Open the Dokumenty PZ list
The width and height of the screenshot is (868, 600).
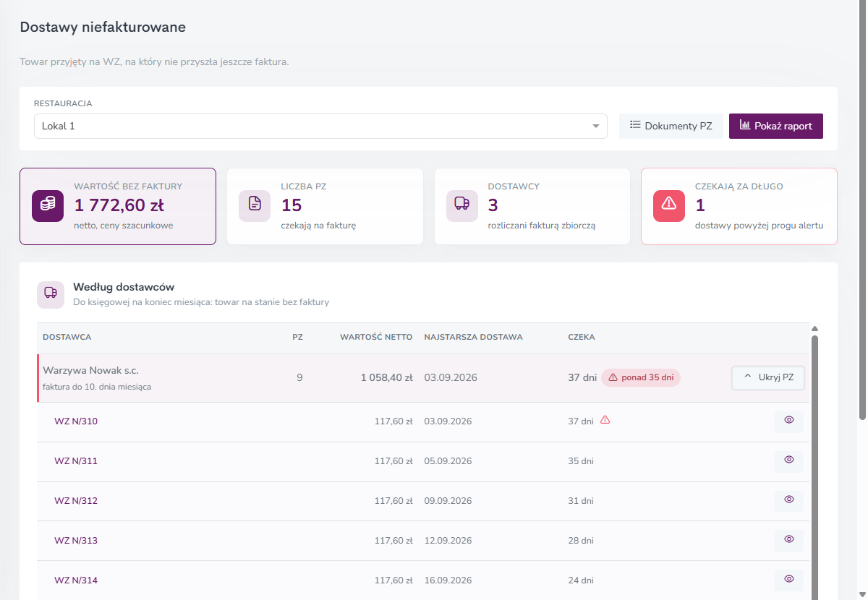(x=671, y=126)
